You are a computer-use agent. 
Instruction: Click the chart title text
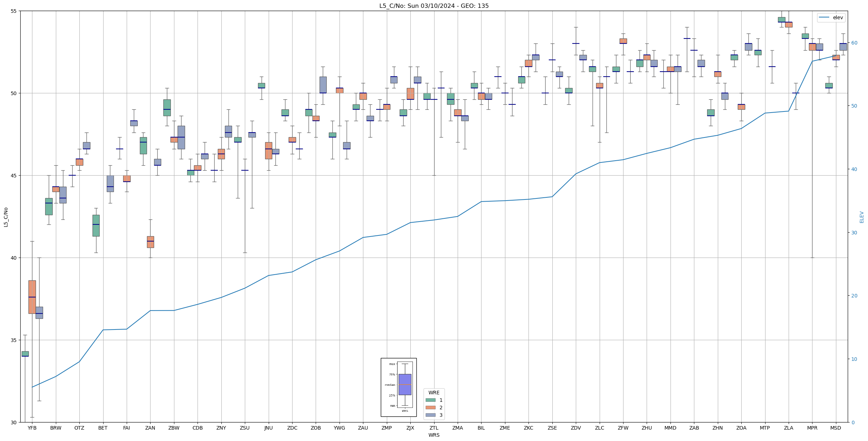[434, 6]
